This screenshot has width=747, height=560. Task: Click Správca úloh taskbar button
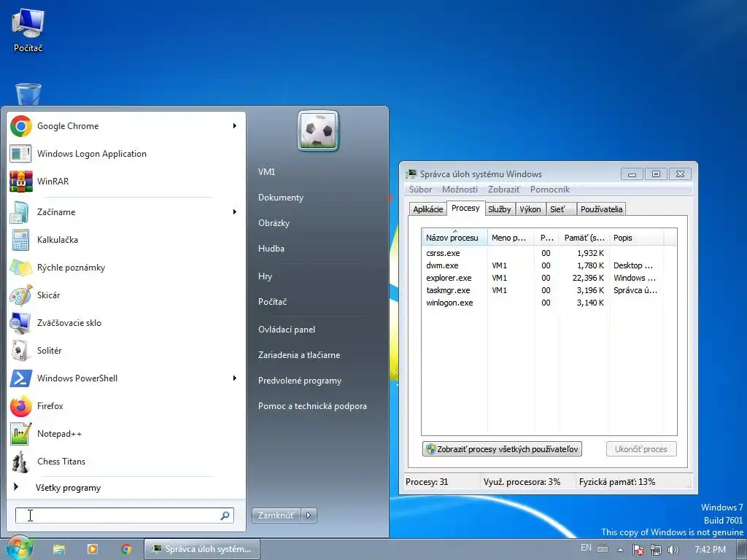[202, 549]
